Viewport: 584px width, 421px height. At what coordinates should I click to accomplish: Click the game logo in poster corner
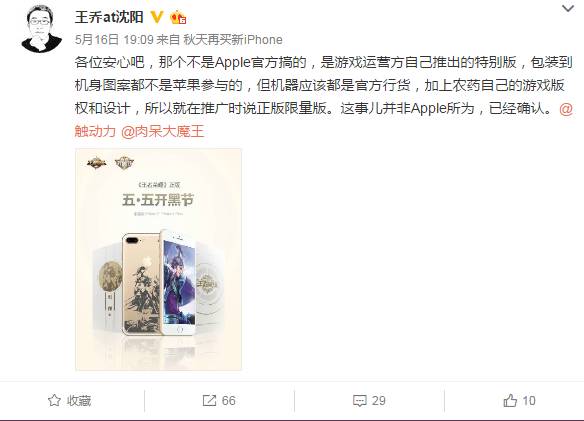pyautogui.click(x=96, y=163)
